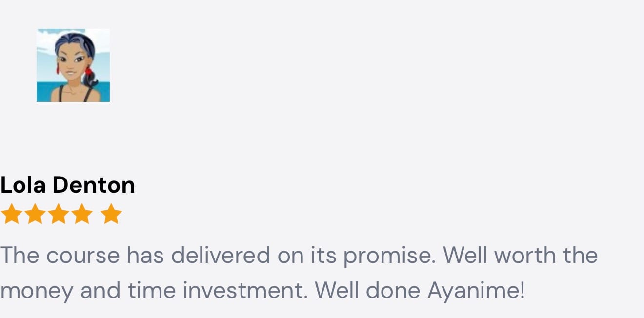The width and height of the screenshot is (644, 318).
Task: Click the phrase "Well done" in the review
Action: click(x=367, y=291)
